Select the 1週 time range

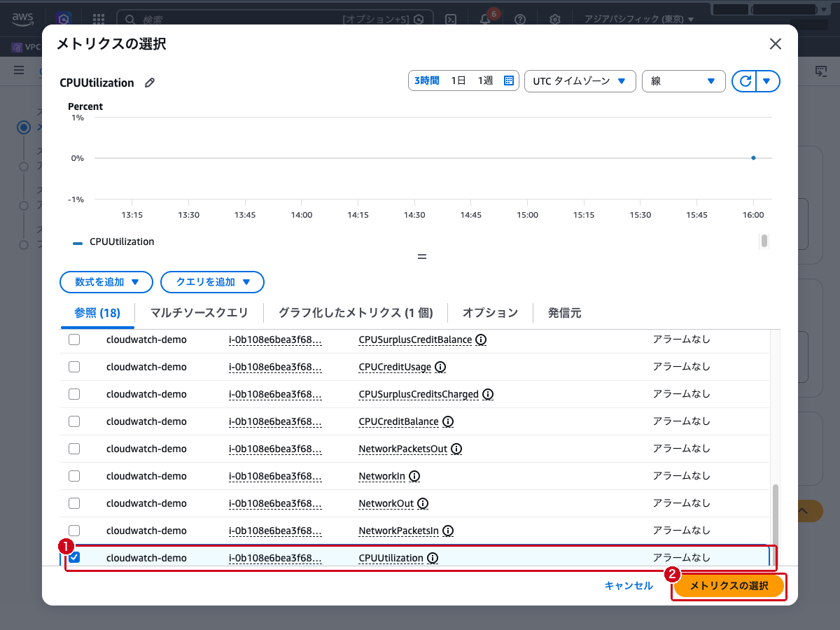pyautogui.click(x=485, y=80)
